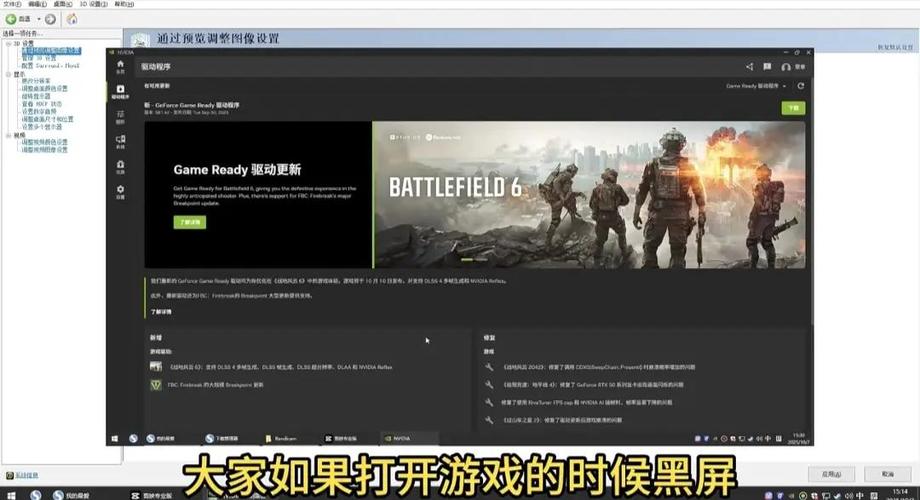Open 剪映专业版 on bottom taskbar
Screen dimensions: 920x500
coord(152,495)
